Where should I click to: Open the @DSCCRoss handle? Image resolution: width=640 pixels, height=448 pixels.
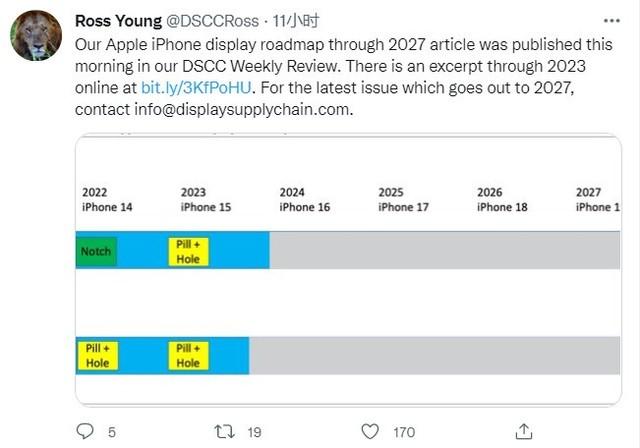[x=212, y=21]
